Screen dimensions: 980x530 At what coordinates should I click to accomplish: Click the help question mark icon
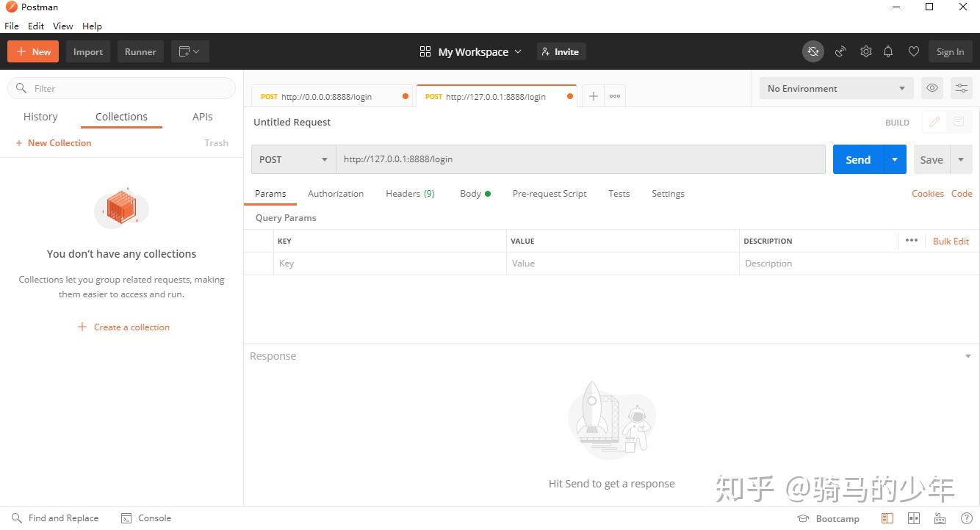tap(965, 518)
